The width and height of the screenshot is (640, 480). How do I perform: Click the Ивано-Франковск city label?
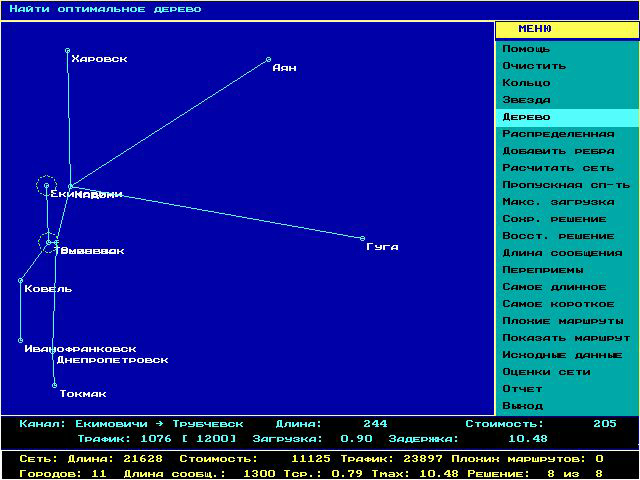click(80, 349)
